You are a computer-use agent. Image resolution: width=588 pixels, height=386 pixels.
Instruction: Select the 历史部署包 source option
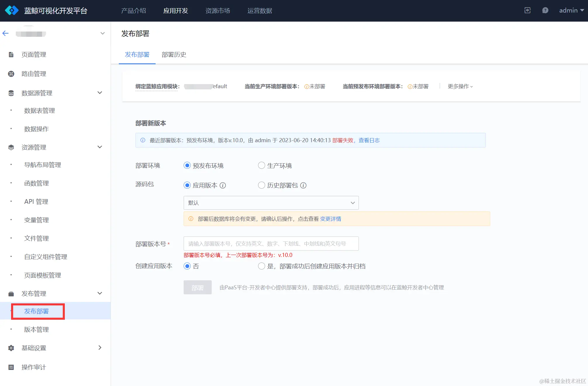pyautogui.click(x=261, y=185)
